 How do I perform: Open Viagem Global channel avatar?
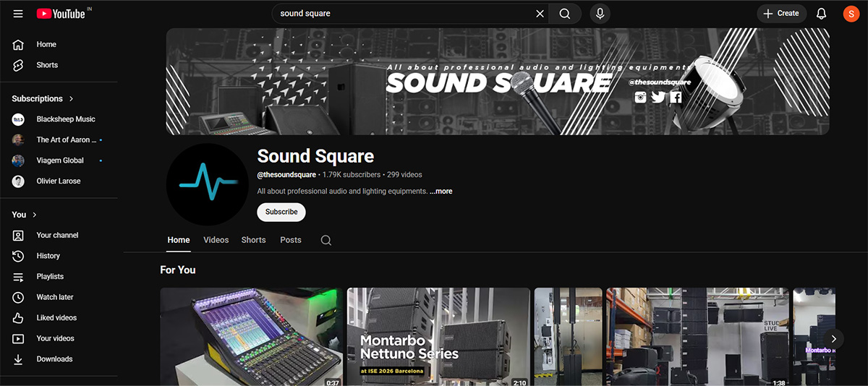coord(19,160)
